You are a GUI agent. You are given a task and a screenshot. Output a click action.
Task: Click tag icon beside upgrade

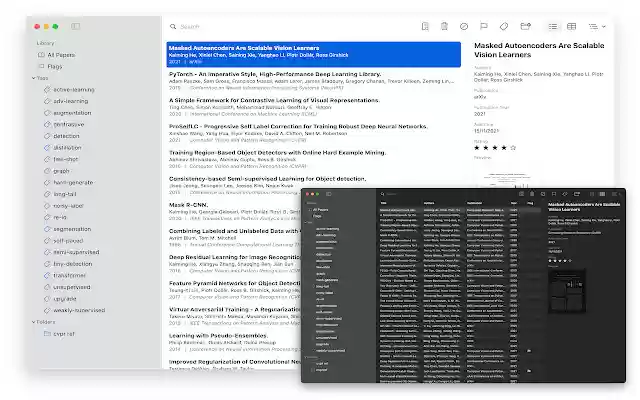tap(47, 299)
